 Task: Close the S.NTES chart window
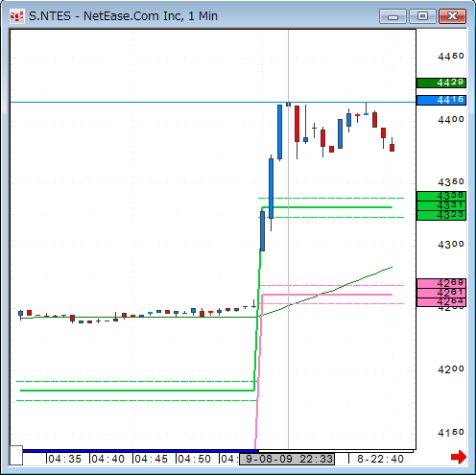pyautogui.click(x=452, y=16)
